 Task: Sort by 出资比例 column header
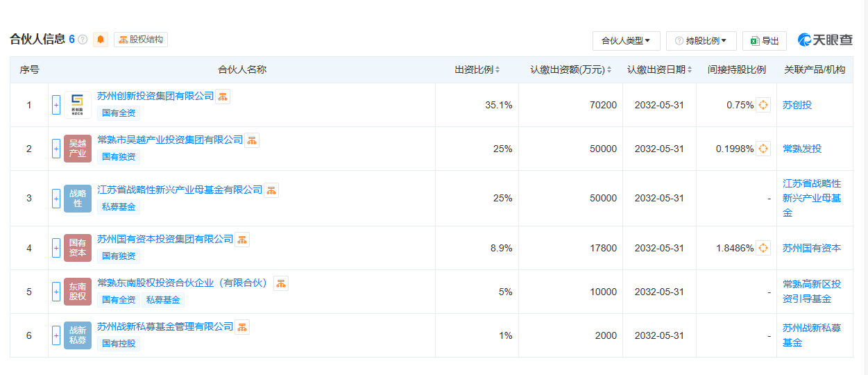pos(477,69)
